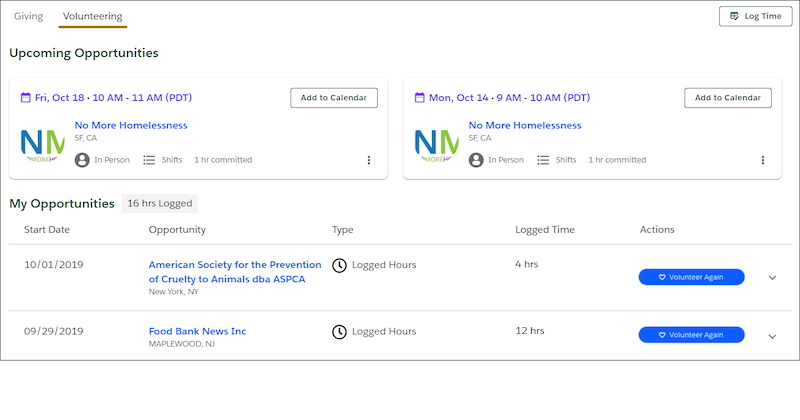Expand the Food Bank News row chevron
This screenshot has width=800, height=420.
(x=772, y=336)
